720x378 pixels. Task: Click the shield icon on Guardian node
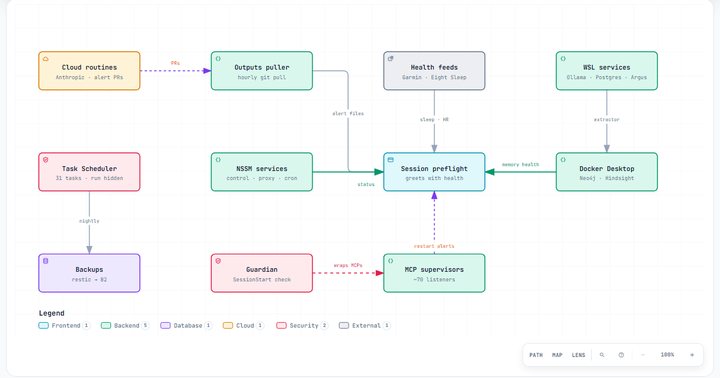pyautogui.click(x=218, y=261)
